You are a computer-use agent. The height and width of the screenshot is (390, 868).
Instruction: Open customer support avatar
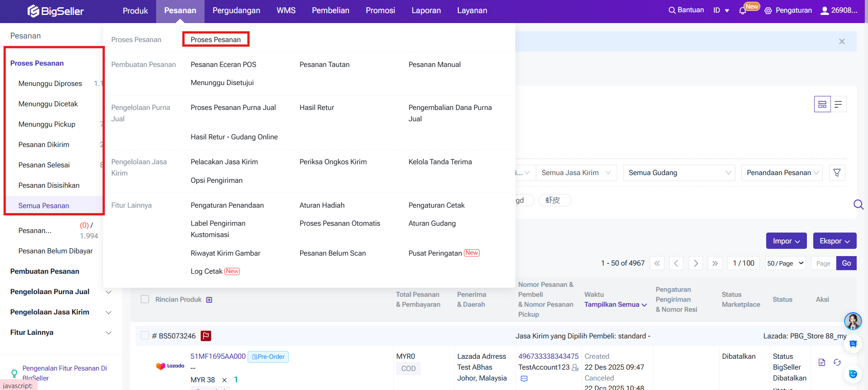click(x=853, y=321)
